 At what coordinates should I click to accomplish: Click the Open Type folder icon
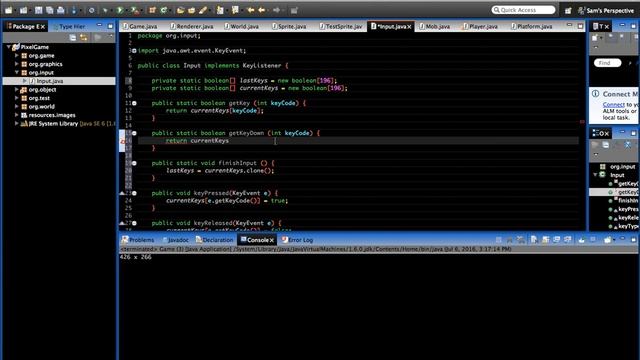(x=180, y=10)
